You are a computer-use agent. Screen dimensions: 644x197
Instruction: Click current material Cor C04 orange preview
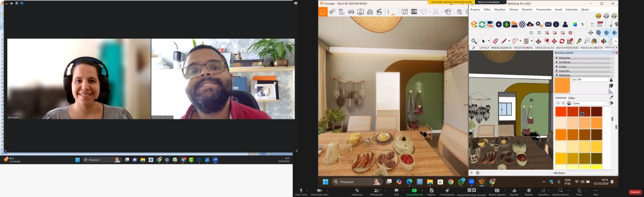(x=562, y=86)
